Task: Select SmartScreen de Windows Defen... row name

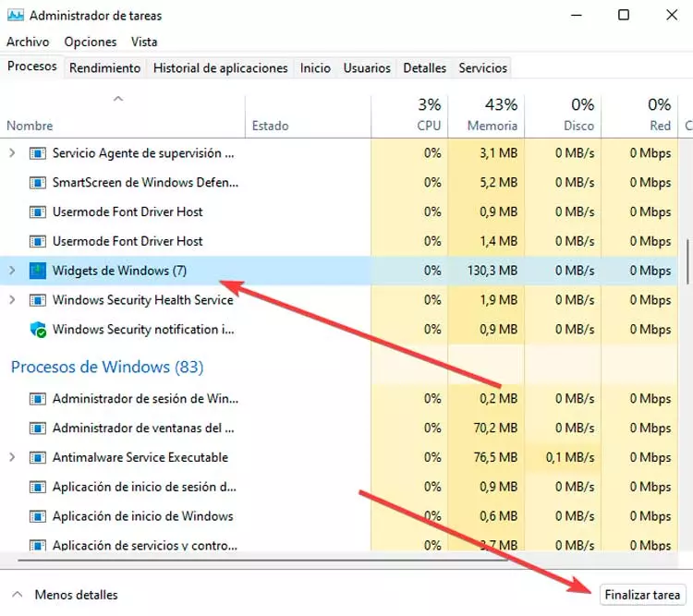Action: tap(145, 183)
